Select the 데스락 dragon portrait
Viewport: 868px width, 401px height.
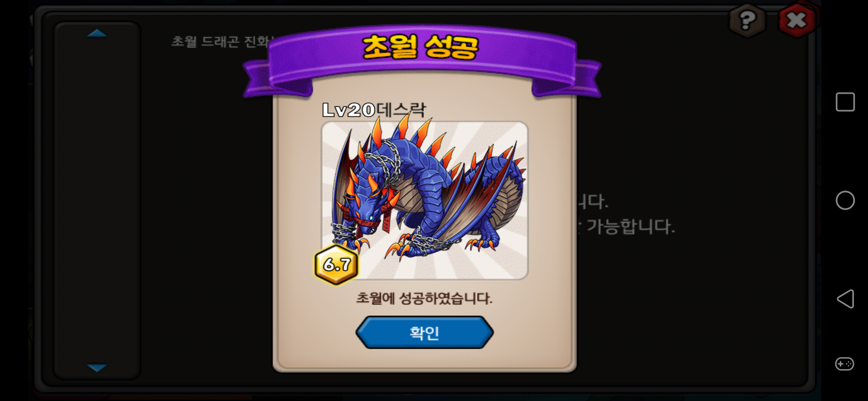[x=425, y=200]
